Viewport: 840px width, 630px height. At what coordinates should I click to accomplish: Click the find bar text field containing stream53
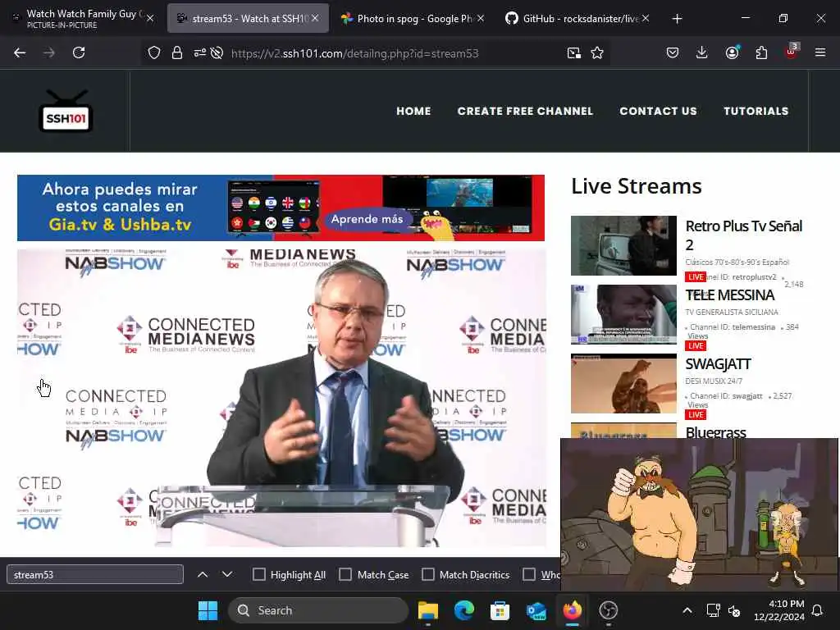click(95, 574)
